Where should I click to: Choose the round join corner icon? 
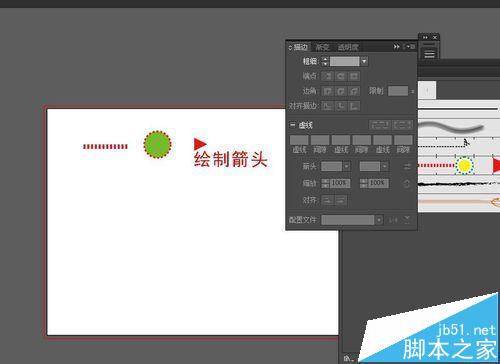(341, 91)
